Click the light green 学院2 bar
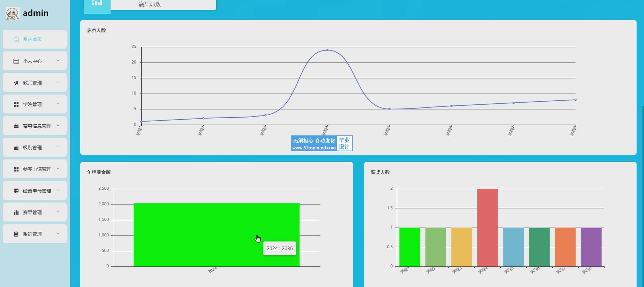This screenshot has height=287, width=644. [436, 247]
